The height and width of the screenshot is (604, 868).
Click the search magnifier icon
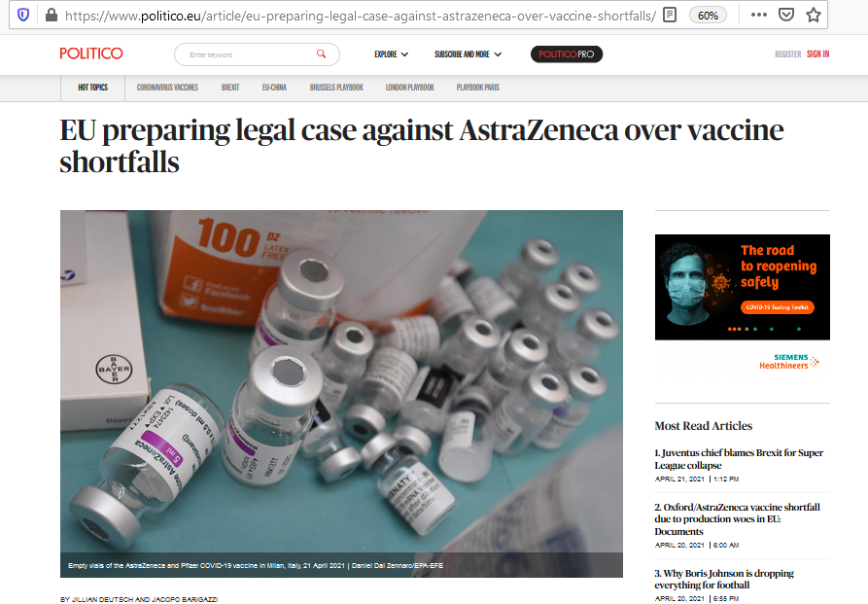click(x=321, y=53)
